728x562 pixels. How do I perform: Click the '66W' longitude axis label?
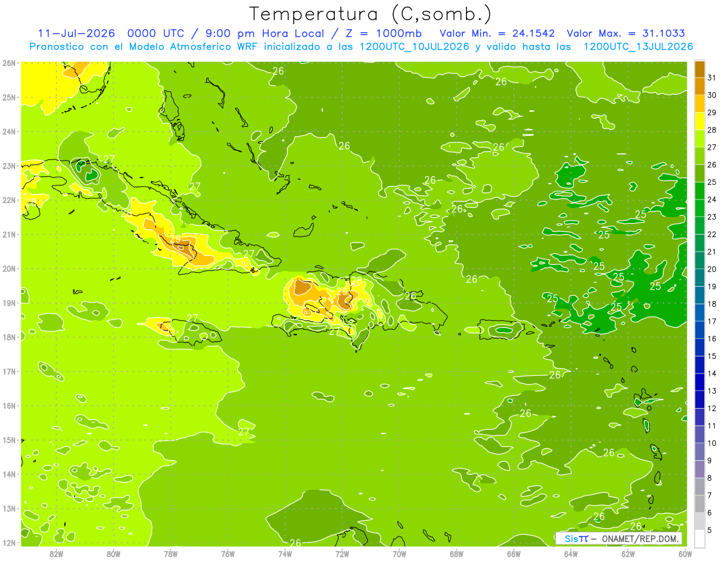514,554
